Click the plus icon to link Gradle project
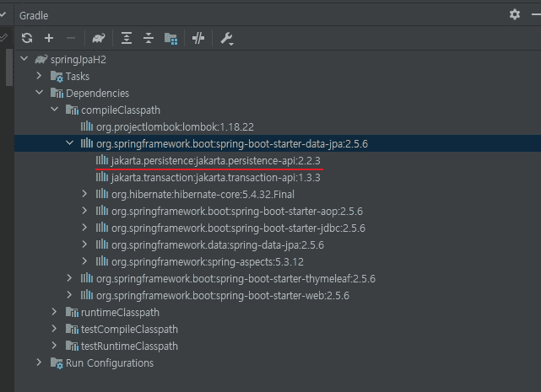Image resolution: width=541 pixels, height=392 pixels. coord(49,38)
